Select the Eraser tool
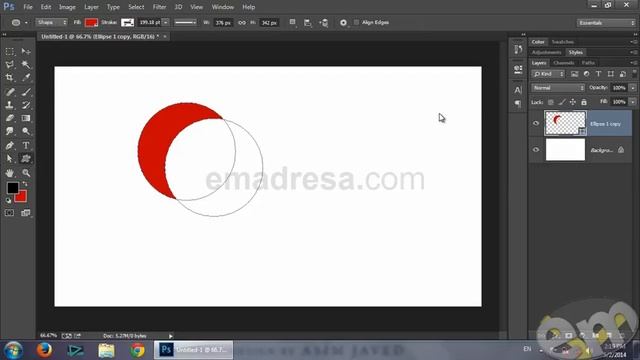Viewport: 640px width, 360px height. tap(9, 118)
